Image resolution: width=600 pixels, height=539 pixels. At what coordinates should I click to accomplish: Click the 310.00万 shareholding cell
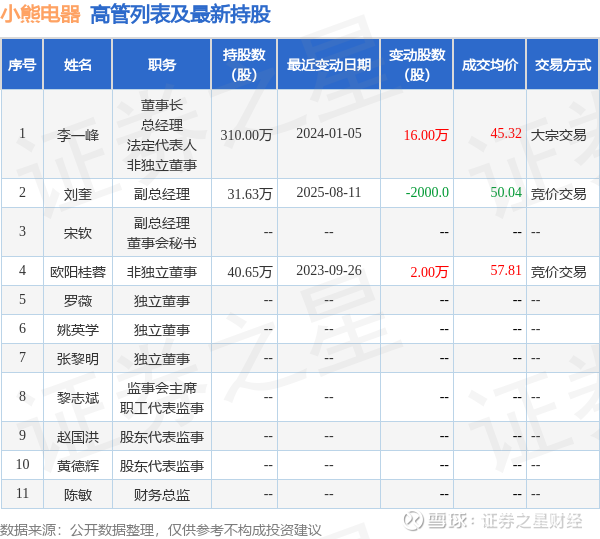(x=246, y=135)
